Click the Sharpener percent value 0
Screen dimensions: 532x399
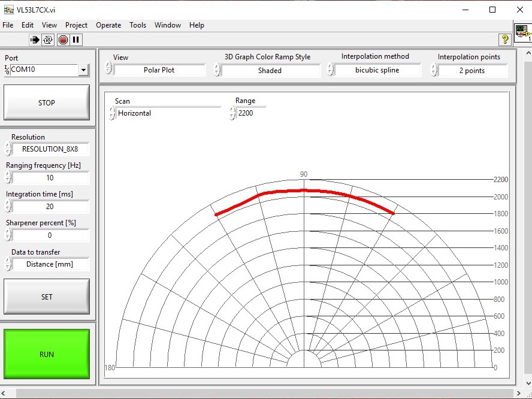50,235
